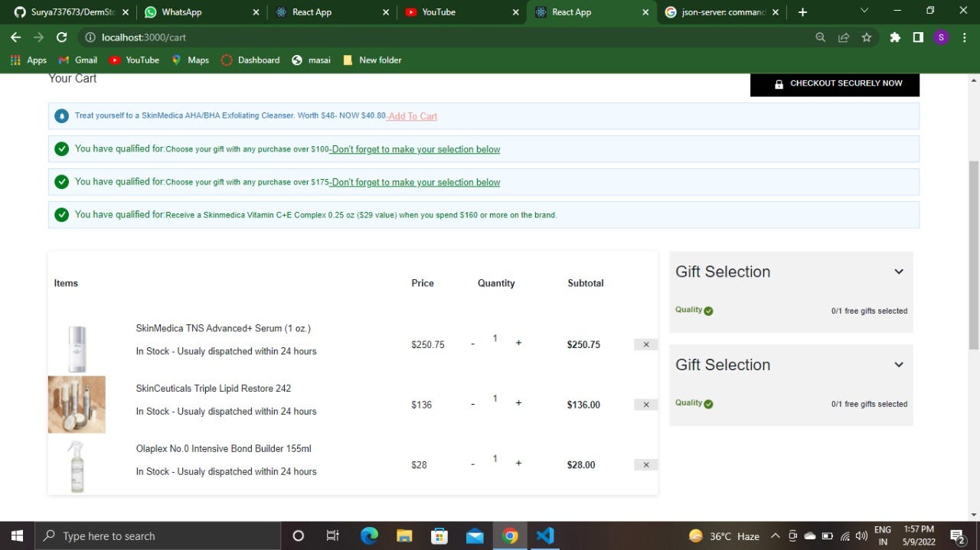Expand the first Gift Selection panel
The height and width of the screenshot is (550, 980).
[x=899, y=272]
